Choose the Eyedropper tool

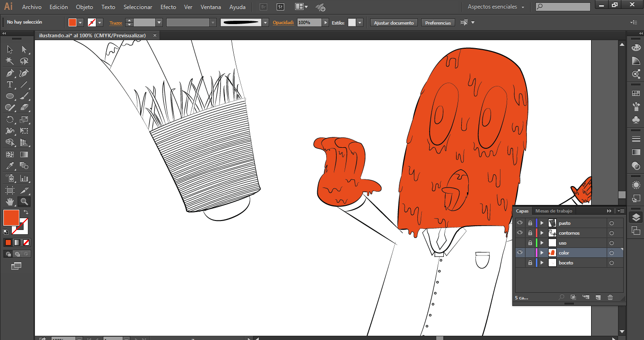9,166
